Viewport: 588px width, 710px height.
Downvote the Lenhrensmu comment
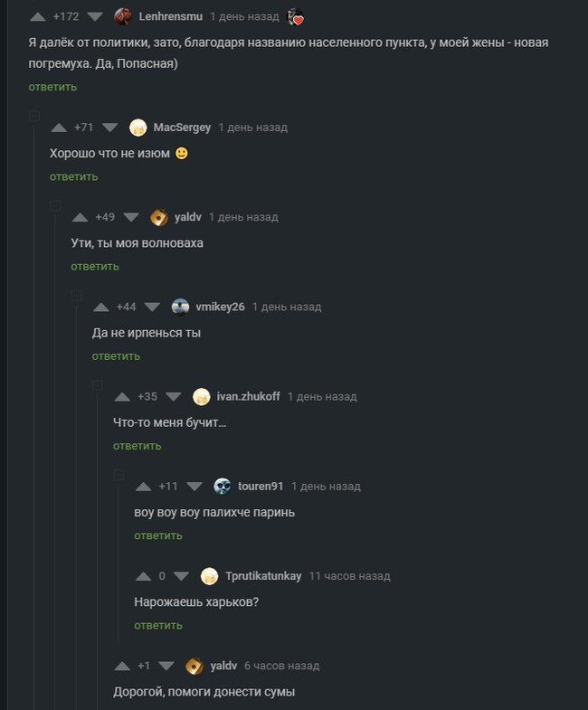(96, 17)
